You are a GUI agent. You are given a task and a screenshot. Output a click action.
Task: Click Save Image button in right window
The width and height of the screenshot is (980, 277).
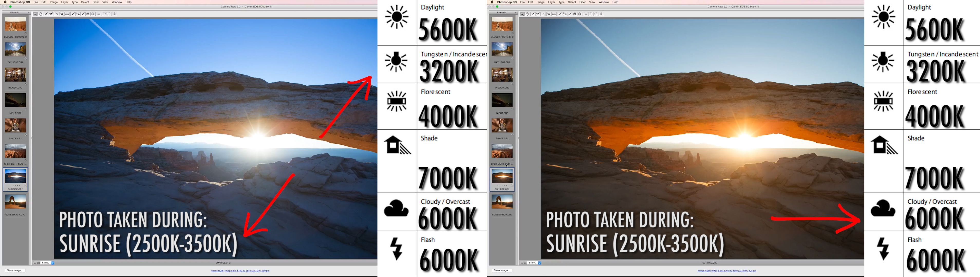pyautogui.click(x=502, y=270)
